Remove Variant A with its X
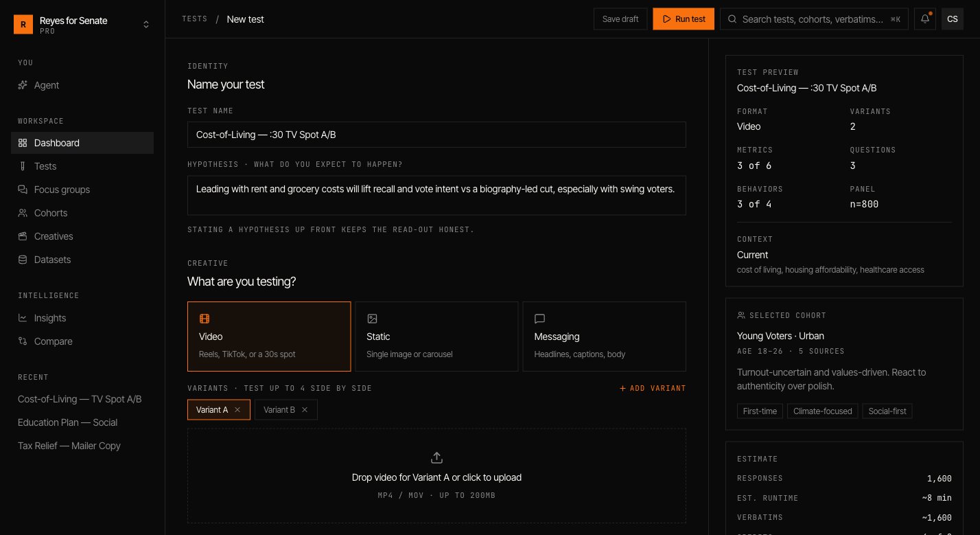The image size is (980, 535). pos(237,410)
